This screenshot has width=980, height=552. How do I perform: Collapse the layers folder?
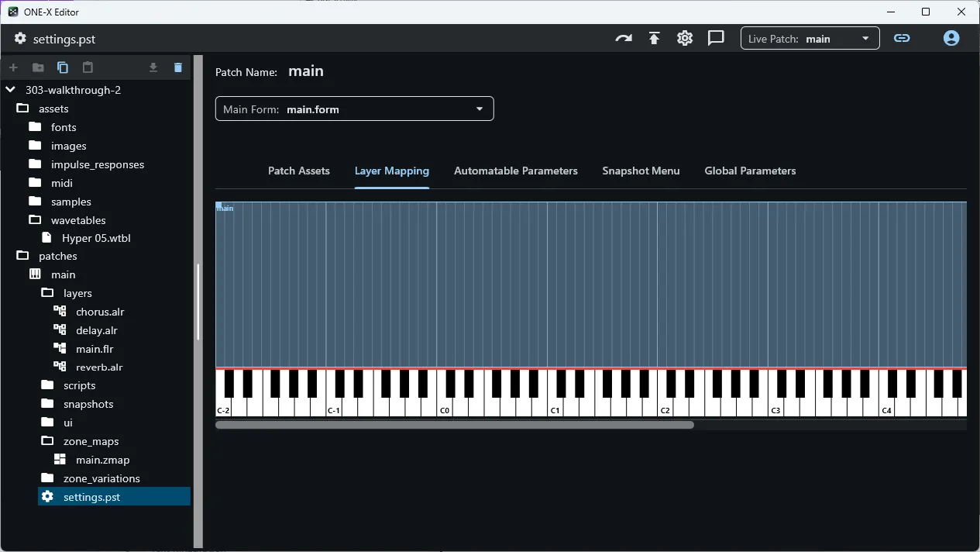coord(47,293)
